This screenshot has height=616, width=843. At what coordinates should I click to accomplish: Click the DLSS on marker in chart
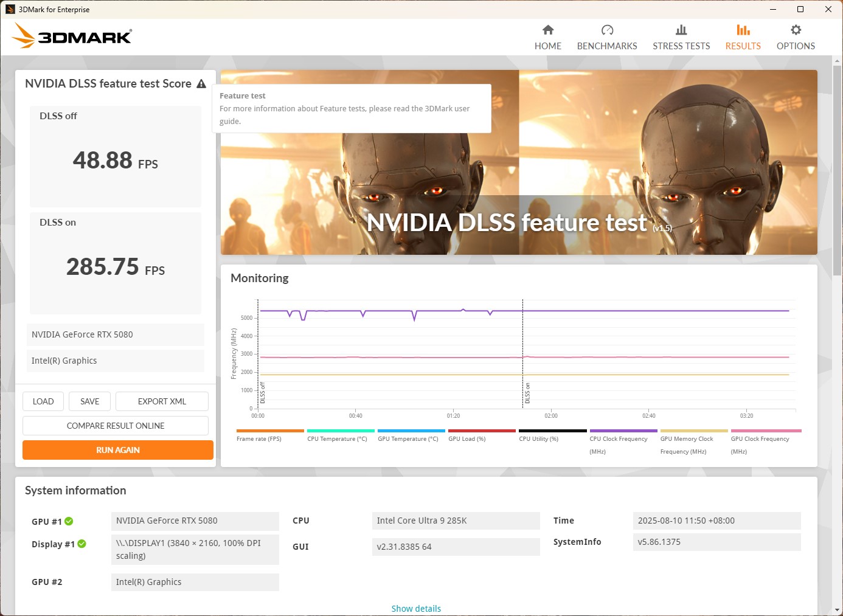(x=527, y=393)
